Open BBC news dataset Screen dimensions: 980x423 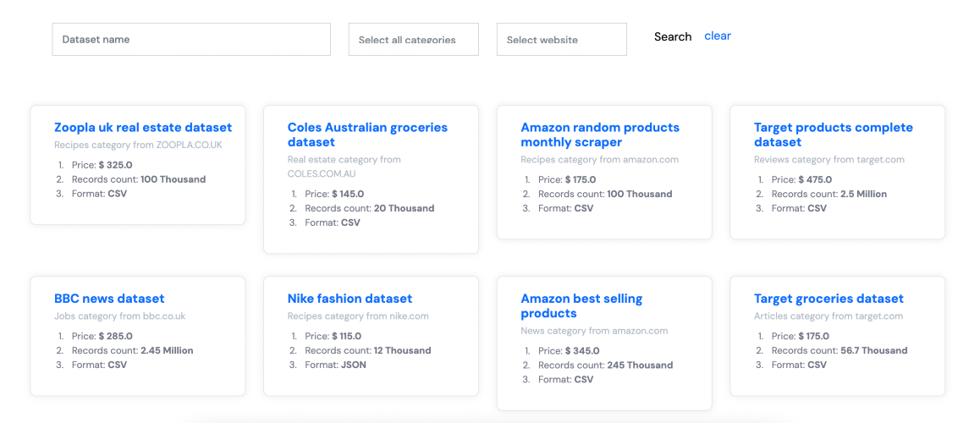click(x=109, y=299)
